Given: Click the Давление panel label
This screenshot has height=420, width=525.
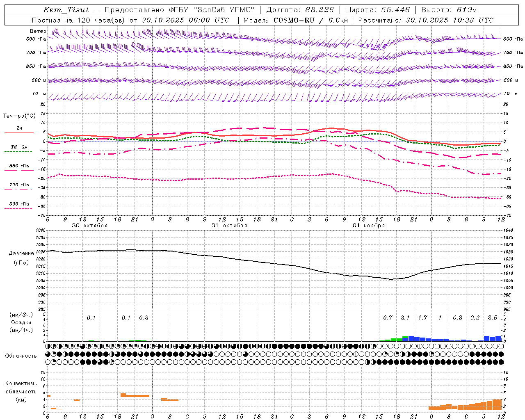Looking at the screenshot, I should click(21, 253).
